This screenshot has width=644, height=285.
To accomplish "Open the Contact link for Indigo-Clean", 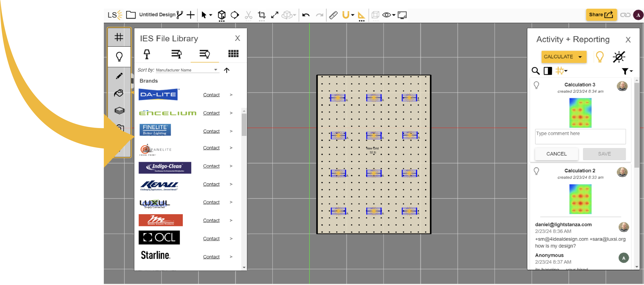I will (x=211, y=166).
